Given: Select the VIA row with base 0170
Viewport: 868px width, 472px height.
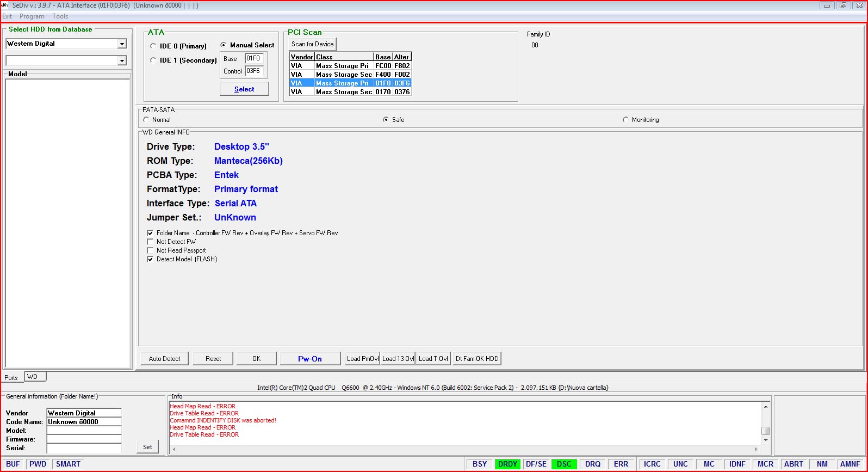Looking at the screenshot, I should point(350,92).
